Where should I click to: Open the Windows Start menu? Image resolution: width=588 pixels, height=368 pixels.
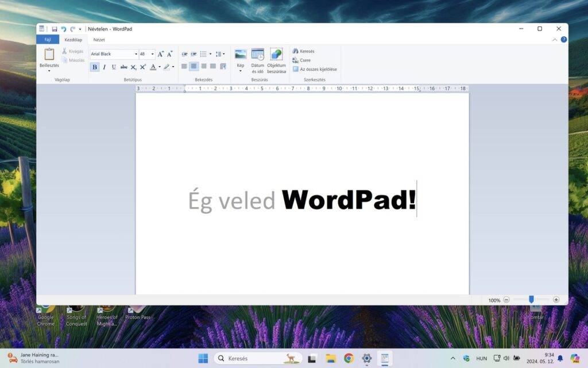203,358
